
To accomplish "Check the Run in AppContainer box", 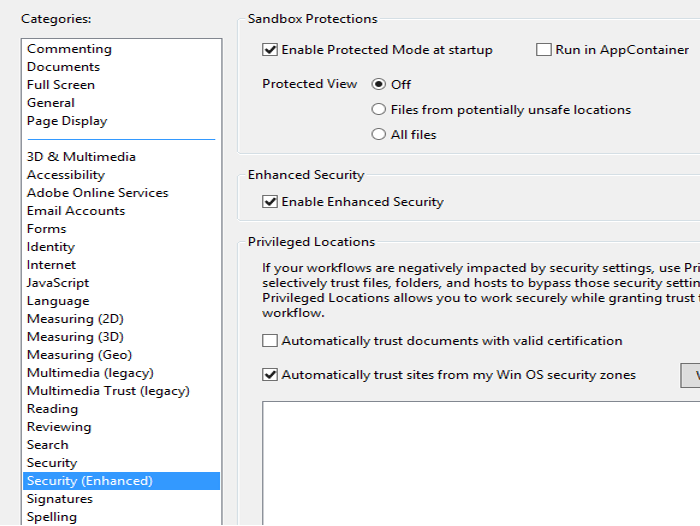I will 544,50.
